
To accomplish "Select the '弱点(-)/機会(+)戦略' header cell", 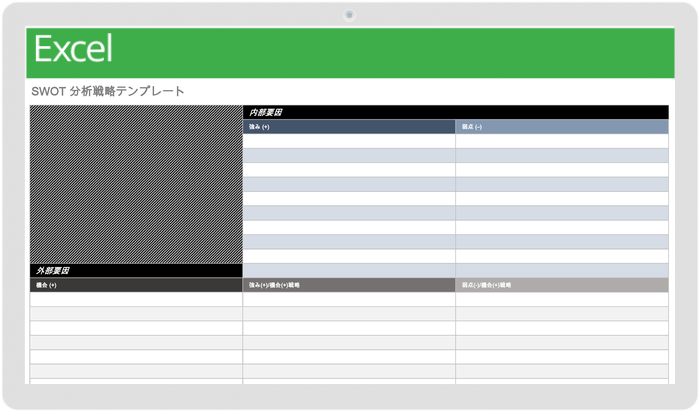I will tap(562, 285).
